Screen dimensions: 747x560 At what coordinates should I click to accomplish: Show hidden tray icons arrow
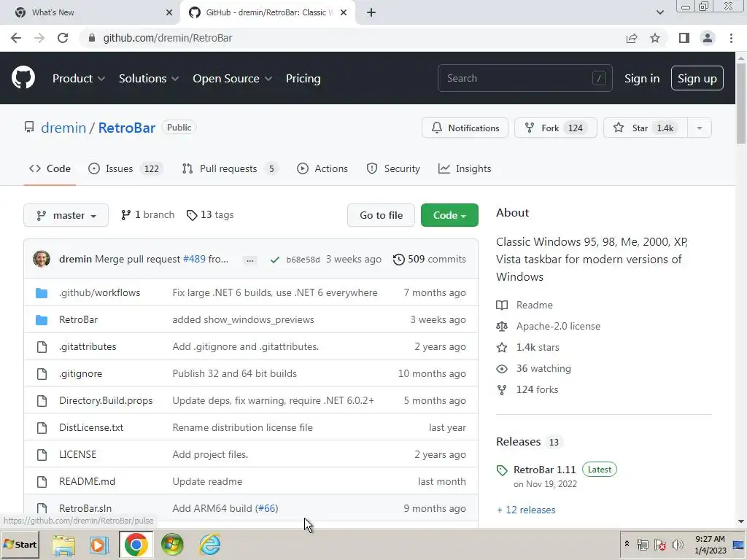pos(627,544)
